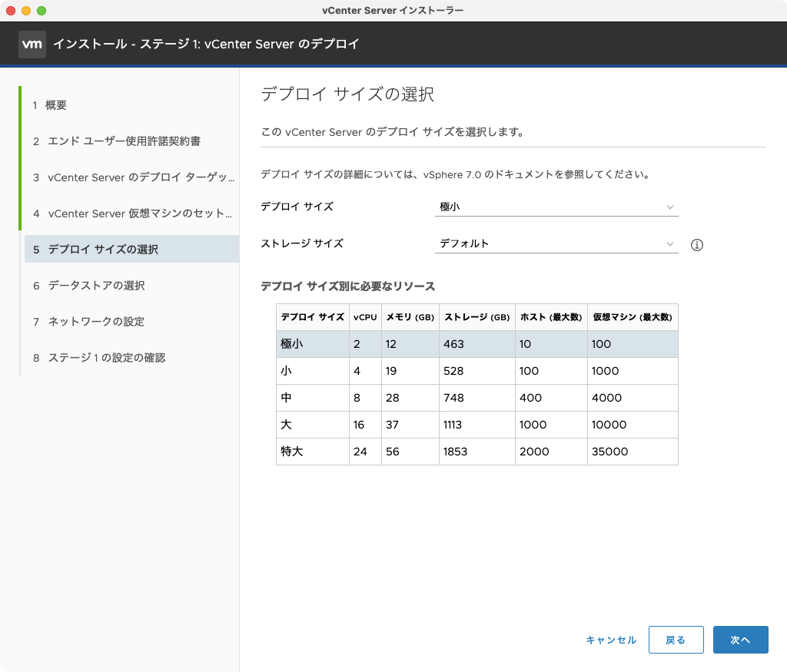
Task: Click storage value 748 in table
Action: 453,398
